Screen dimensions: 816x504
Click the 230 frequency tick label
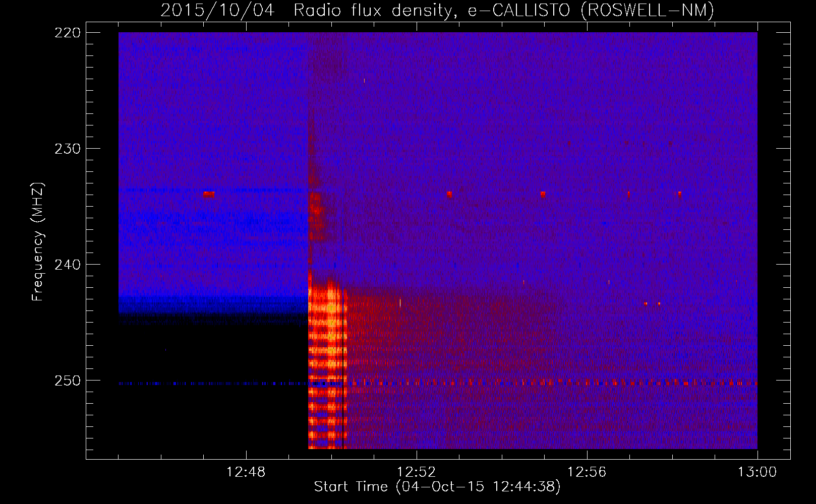point(68,149)
